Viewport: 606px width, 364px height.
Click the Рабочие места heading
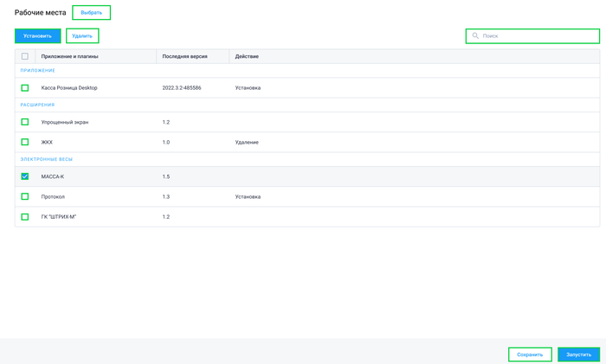click(x=40, y=12)
